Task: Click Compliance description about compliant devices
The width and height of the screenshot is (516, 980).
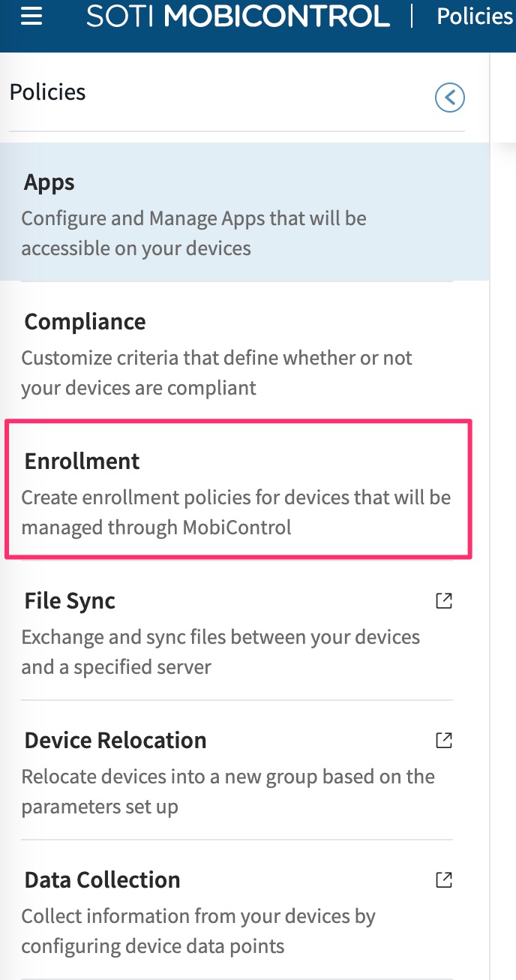Action: pos(216,373)
